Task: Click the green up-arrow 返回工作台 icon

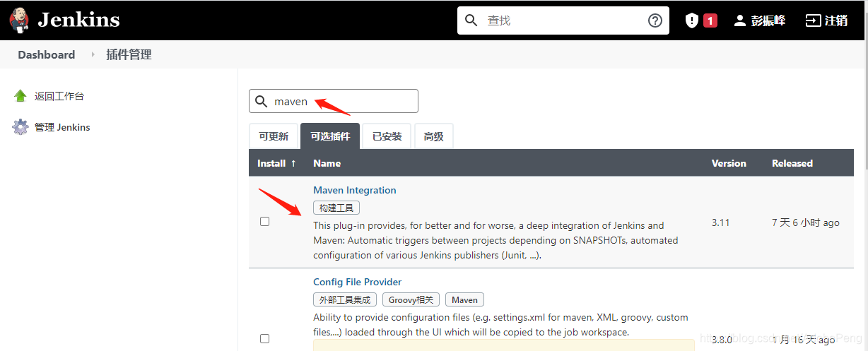Action: [20, 96]
